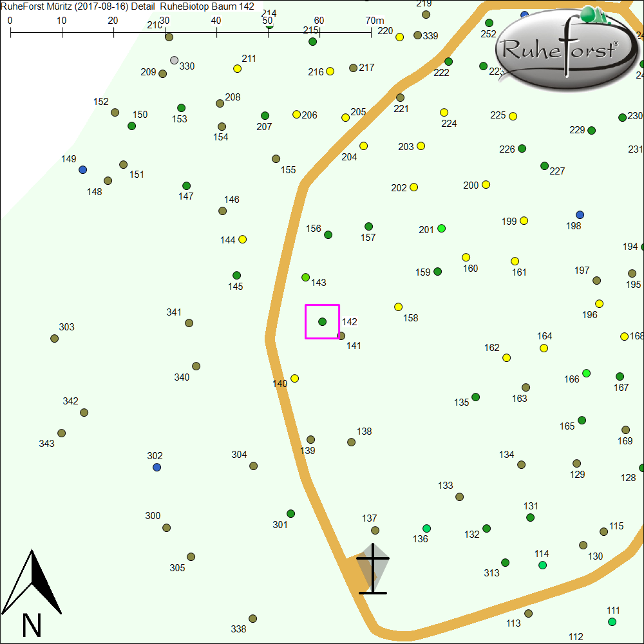Select highlighted tree 142 in magenta square

click(323, 321)
